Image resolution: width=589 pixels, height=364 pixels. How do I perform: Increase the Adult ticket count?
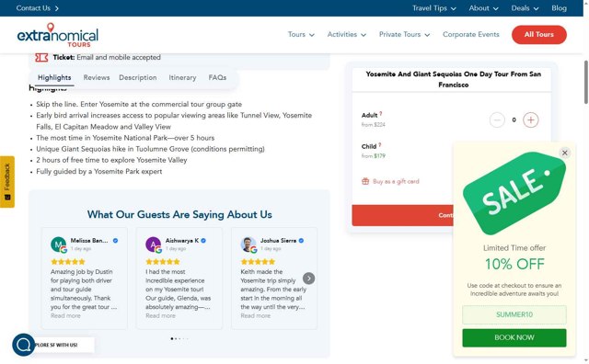coord(530,120)
